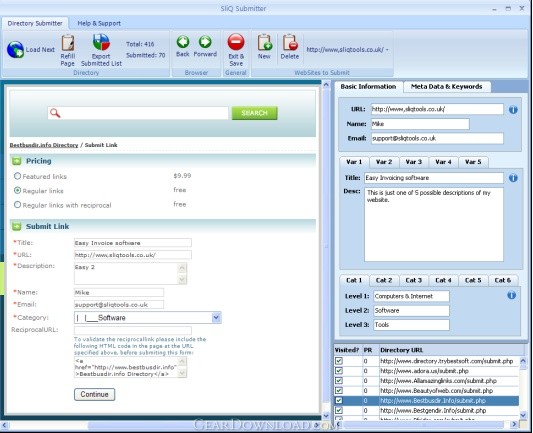Switch to the Var 2 tab
Viewport: 533px width, 433px height.
coord(384,162)
